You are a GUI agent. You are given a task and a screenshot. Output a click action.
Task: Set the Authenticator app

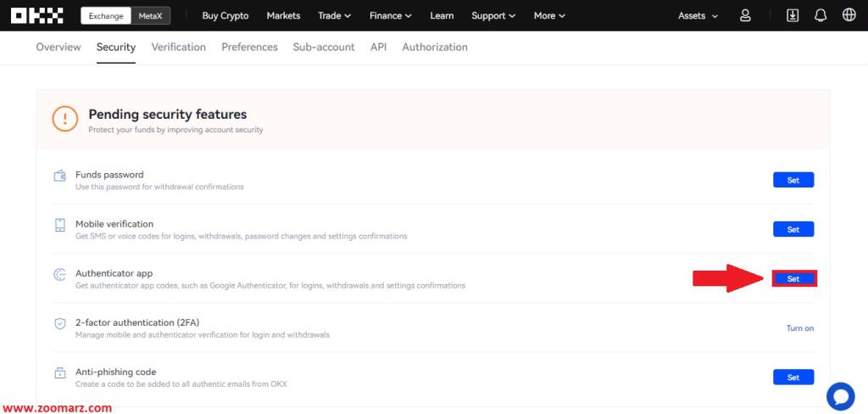[x=793, y=279]
